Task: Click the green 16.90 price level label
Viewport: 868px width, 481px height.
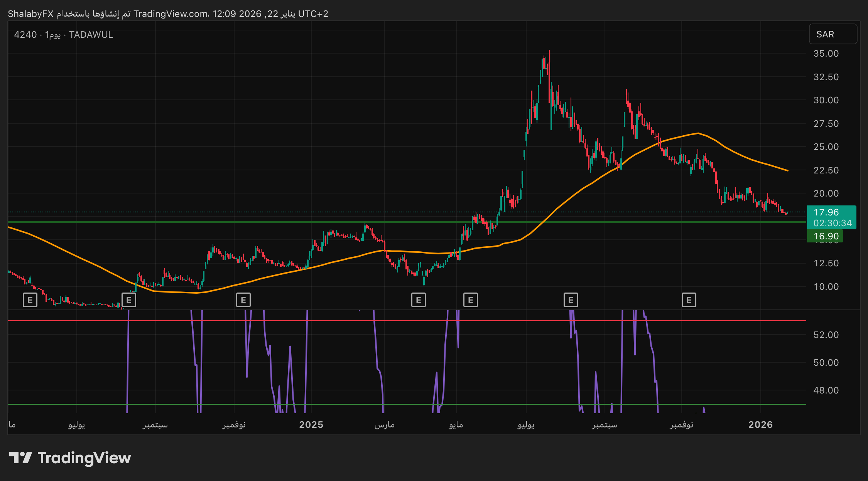Action: click(x=826, y=236)
